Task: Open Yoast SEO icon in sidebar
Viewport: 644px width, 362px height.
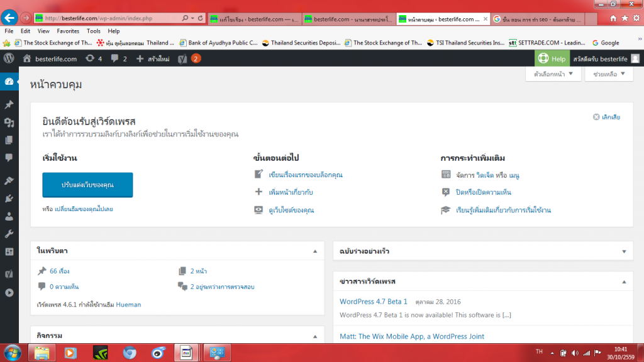Action: click(x=9, y=274)
